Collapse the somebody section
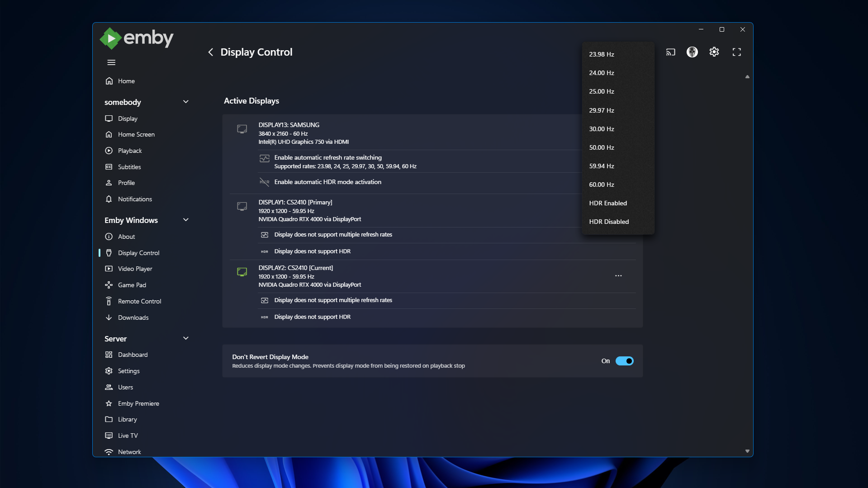 pos(185,102)
